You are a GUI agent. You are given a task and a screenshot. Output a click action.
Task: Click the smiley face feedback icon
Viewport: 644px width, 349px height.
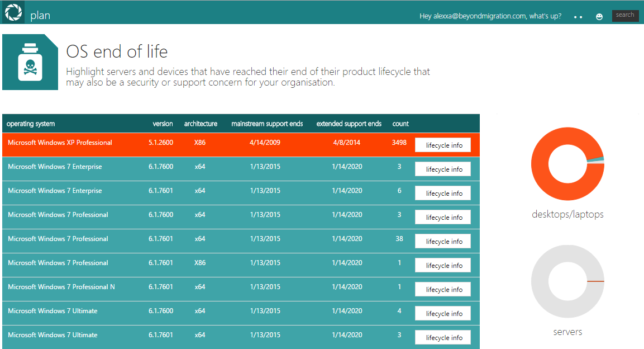tap(599, 16)
